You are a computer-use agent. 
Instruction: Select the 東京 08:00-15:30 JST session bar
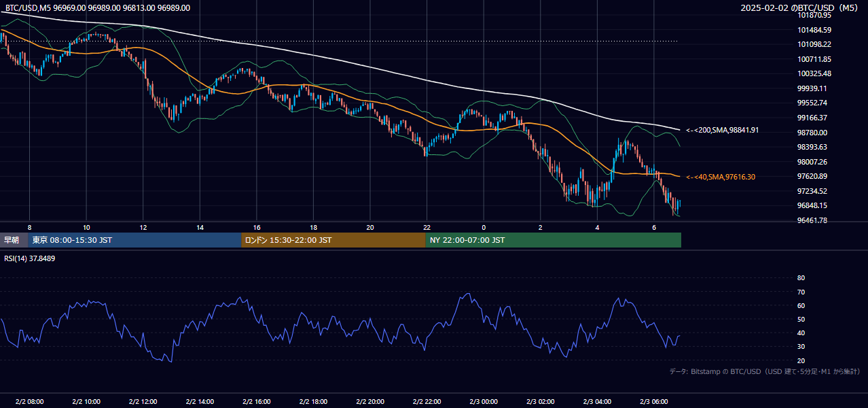point(135,240)
